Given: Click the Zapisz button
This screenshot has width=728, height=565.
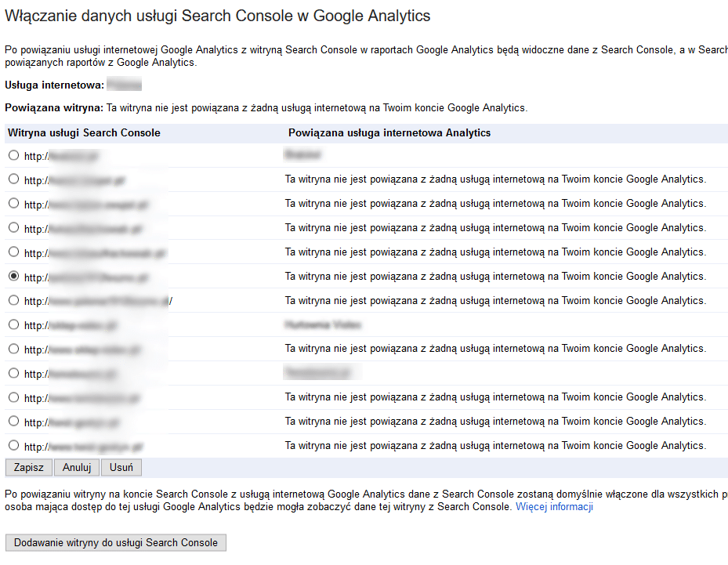Looking at the screenshot, I should click(x=29, y=468).
